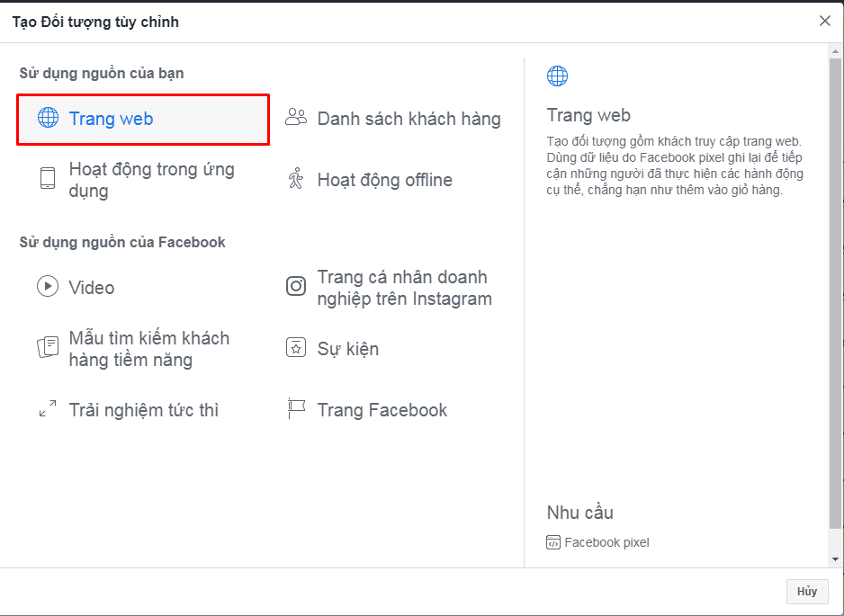Select Trải nghiệm tức thì option
844x616 pixels.
pyautogui.click(x=129, y=410)
